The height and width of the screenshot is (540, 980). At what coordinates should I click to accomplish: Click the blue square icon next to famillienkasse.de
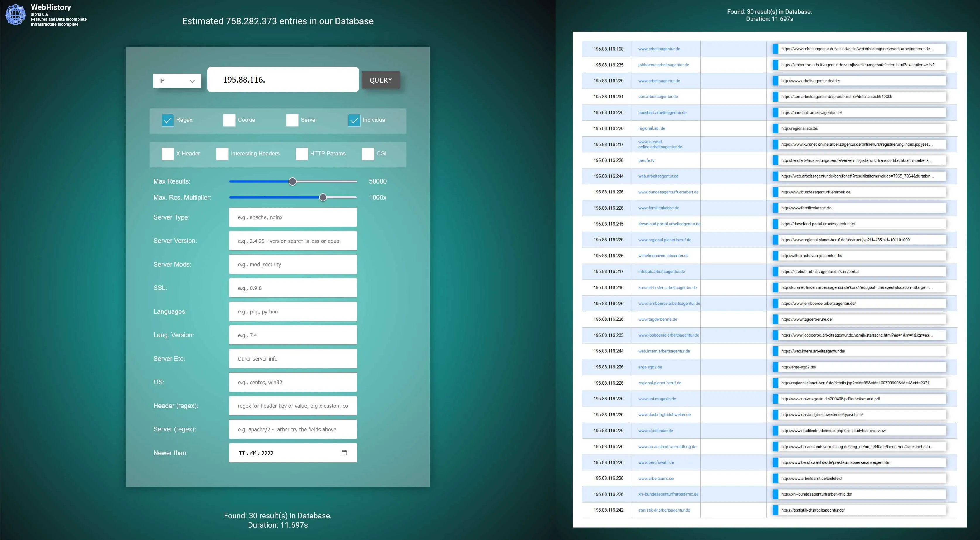[x=774, y=208]
